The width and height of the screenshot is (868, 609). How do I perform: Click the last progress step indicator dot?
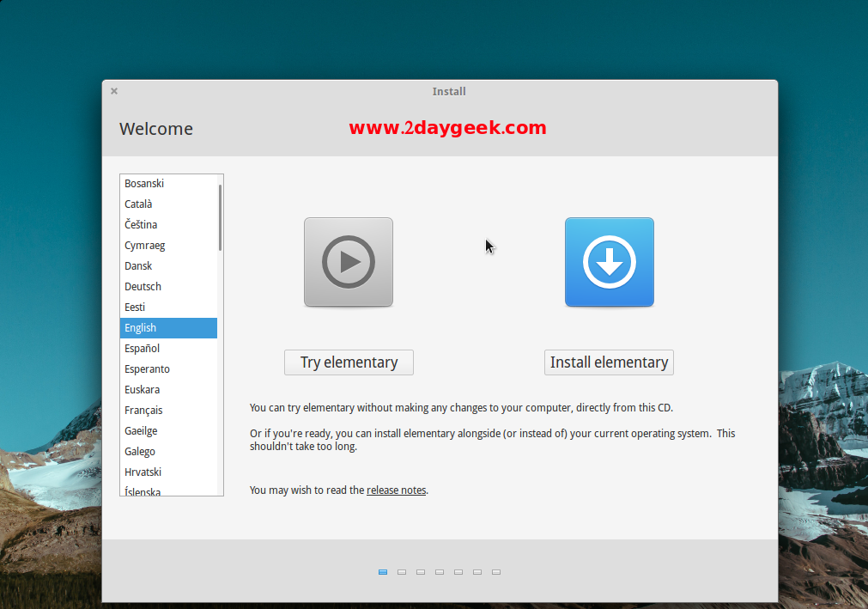tap(496, 572)
